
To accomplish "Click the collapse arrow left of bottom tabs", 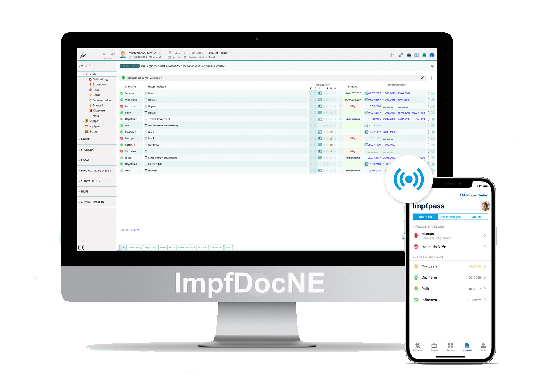I will coord(123,248).
